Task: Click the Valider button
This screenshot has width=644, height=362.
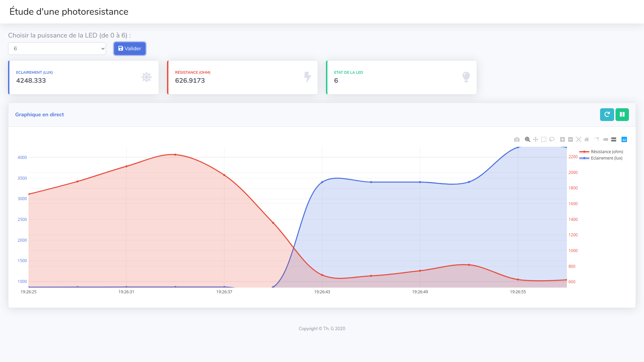Action: (x=130, y=49)
